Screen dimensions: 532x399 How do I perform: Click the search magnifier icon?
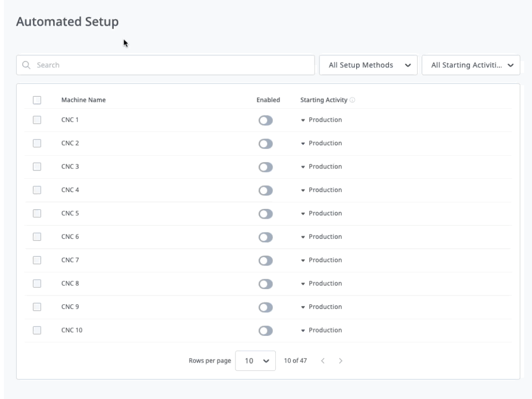(26, 65)
